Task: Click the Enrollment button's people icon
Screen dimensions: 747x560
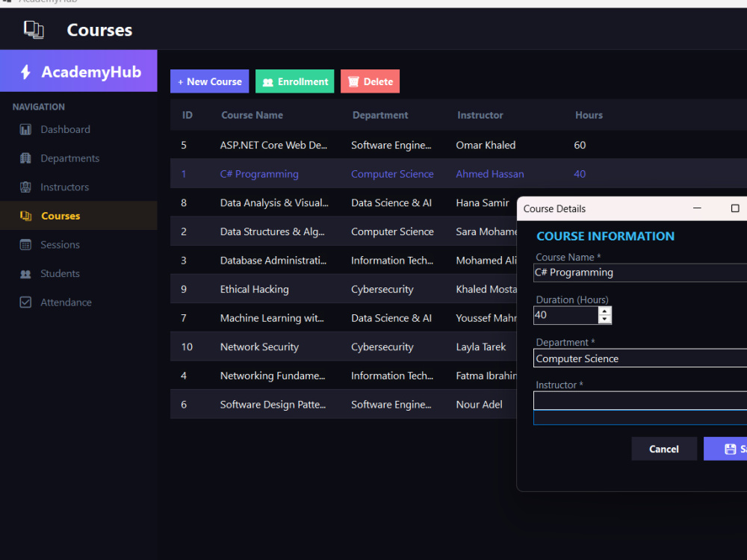Action: tap(267, 82)
